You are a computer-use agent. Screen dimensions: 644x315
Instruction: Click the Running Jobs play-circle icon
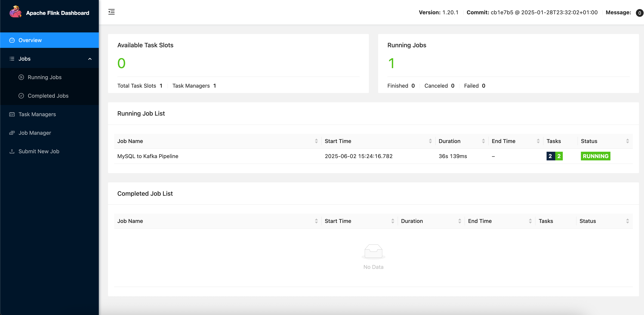pos(21,77)
